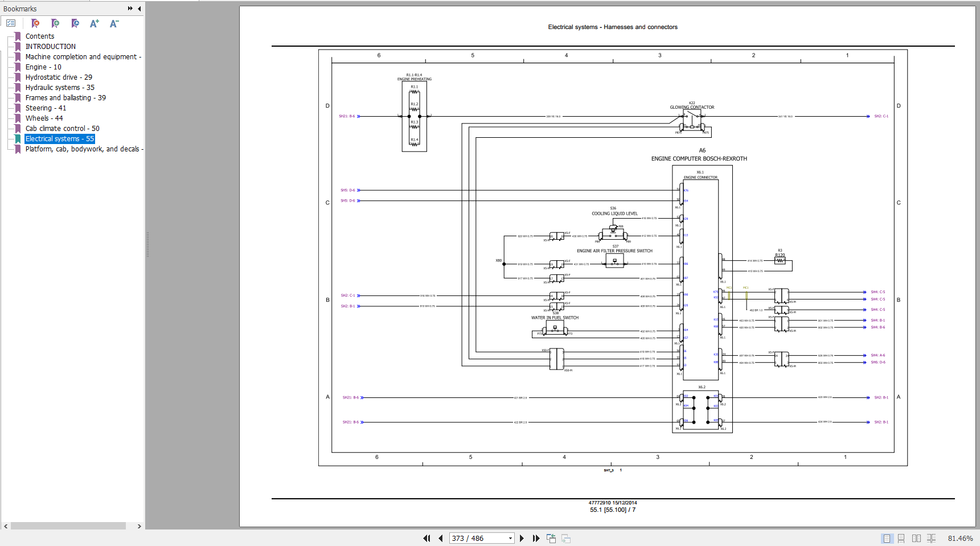
Task: Go to the previous view
Action: tap(551, 538)
